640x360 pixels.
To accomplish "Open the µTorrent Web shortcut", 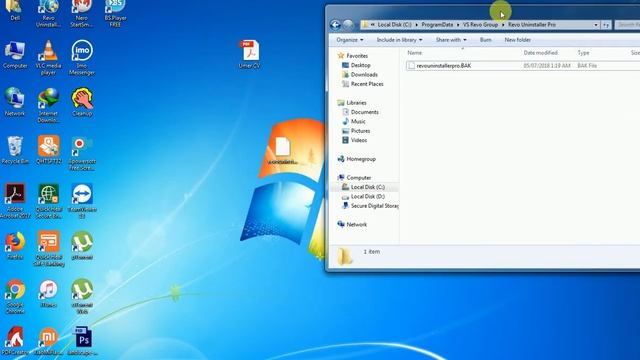I will 82,297.
